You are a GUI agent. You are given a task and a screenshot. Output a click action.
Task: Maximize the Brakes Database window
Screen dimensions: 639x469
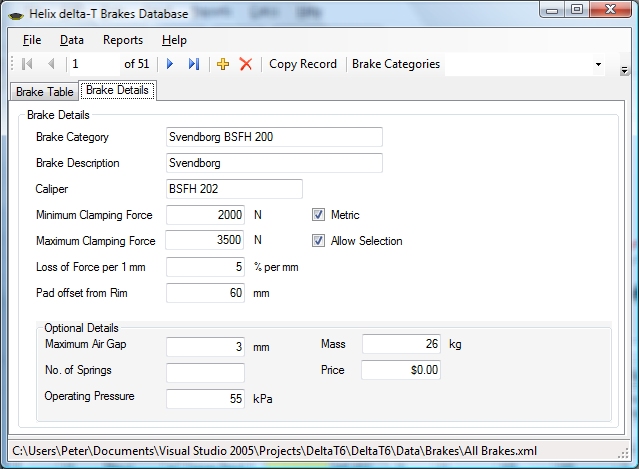point(577,9)
